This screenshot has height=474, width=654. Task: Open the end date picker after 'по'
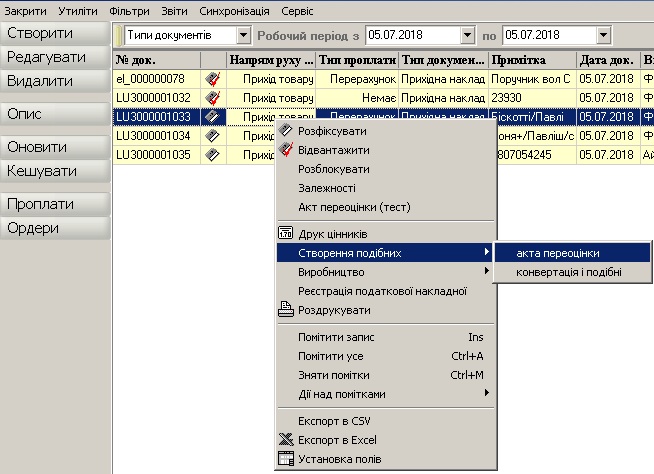603,36
